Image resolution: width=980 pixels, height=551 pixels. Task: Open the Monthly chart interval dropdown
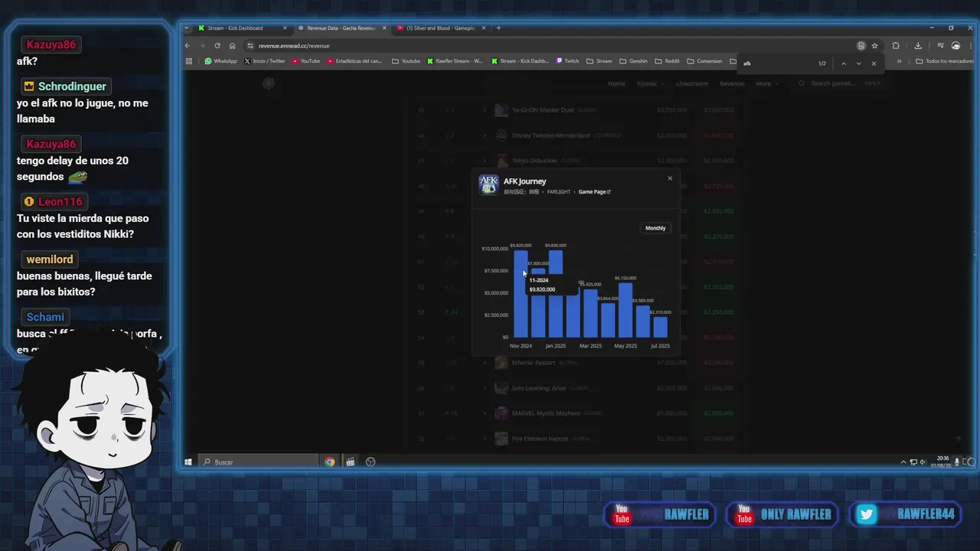[655, 228]
